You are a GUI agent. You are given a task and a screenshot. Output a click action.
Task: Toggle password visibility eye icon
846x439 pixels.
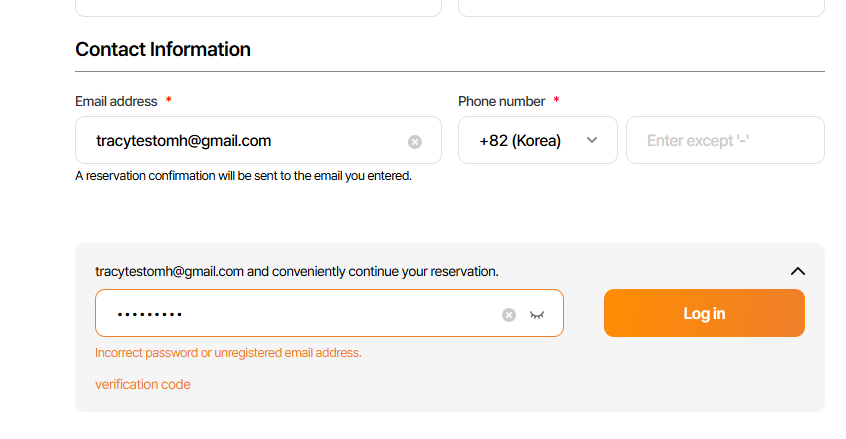537,315
